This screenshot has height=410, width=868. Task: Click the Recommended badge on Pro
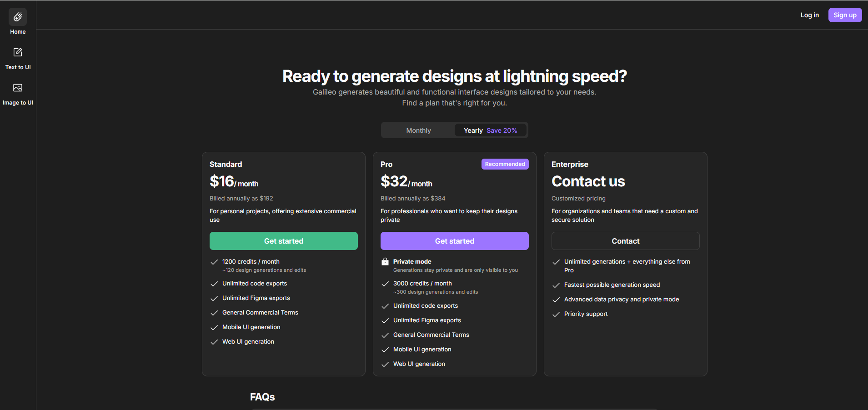click(505, 164)
